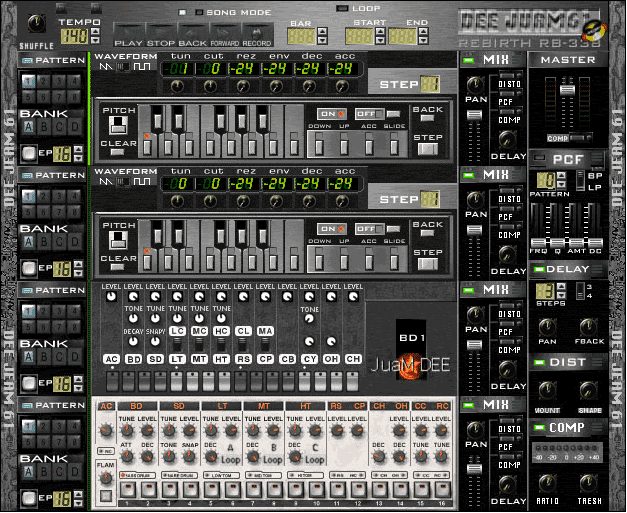Click the 808 mixer's DELAY send knob
The image size is (627, 513).
point(507,370)
